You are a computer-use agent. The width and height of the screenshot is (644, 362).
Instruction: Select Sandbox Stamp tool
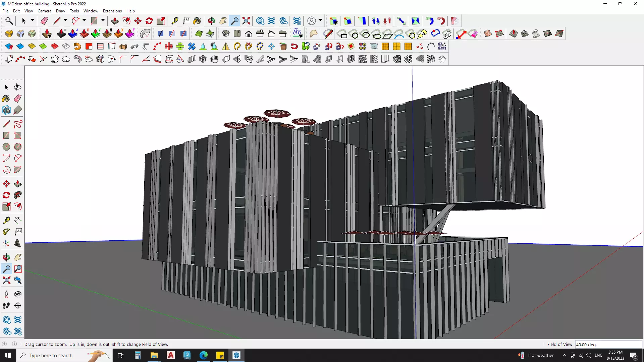click(525, 34)
